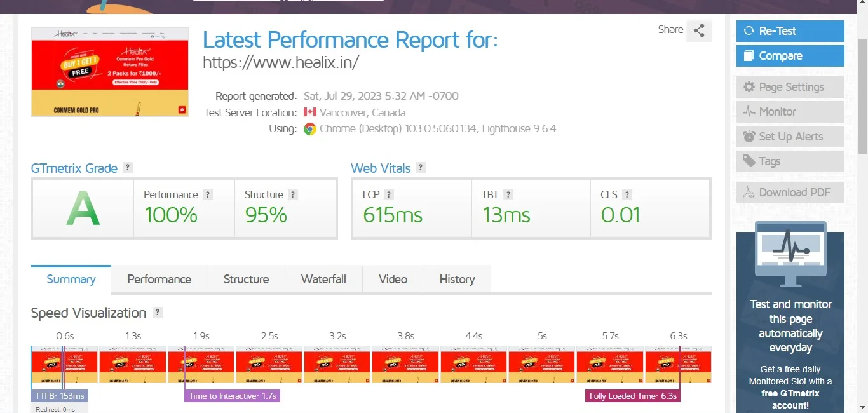Image resolution: width=868 pixels, height=413 pixels.
Task: Open the Video tab
Action: pos(393,280)
